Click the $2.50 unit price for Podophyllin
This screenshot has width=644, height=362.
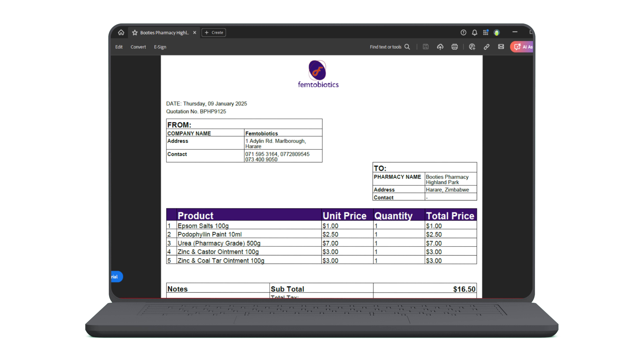pos(330,234)
